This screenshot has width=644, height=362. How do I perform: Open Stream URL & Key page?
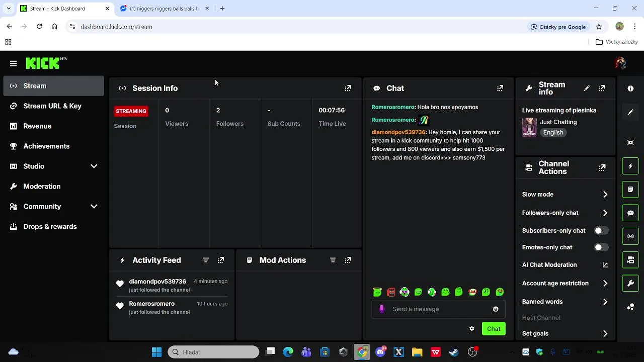[53, 106]
